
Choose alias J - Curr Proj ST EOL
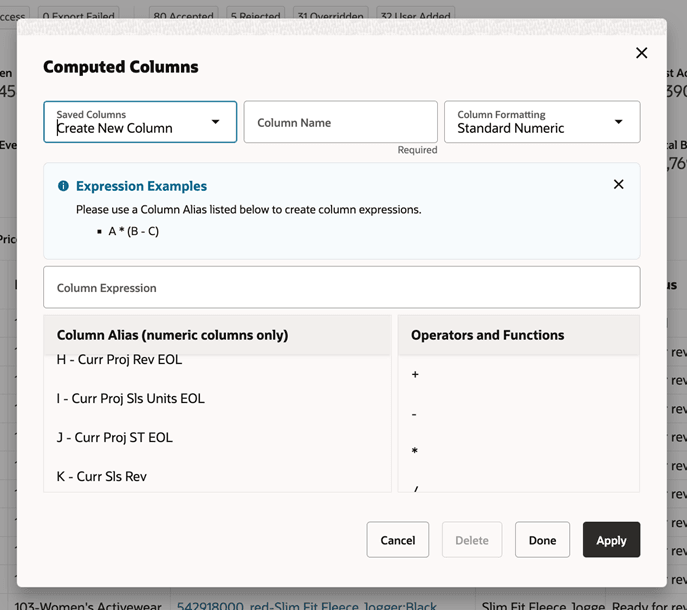[114, 437]
